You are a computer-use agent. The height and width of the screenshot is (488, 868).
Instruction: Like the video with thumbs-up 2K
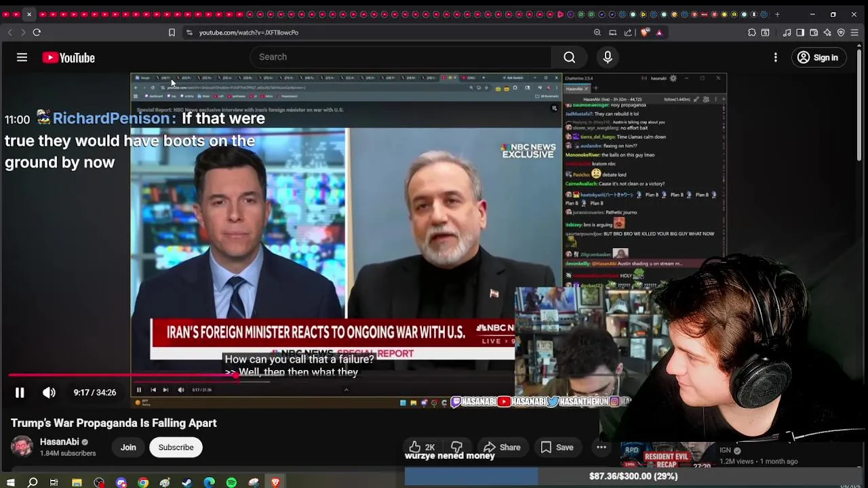421,447
